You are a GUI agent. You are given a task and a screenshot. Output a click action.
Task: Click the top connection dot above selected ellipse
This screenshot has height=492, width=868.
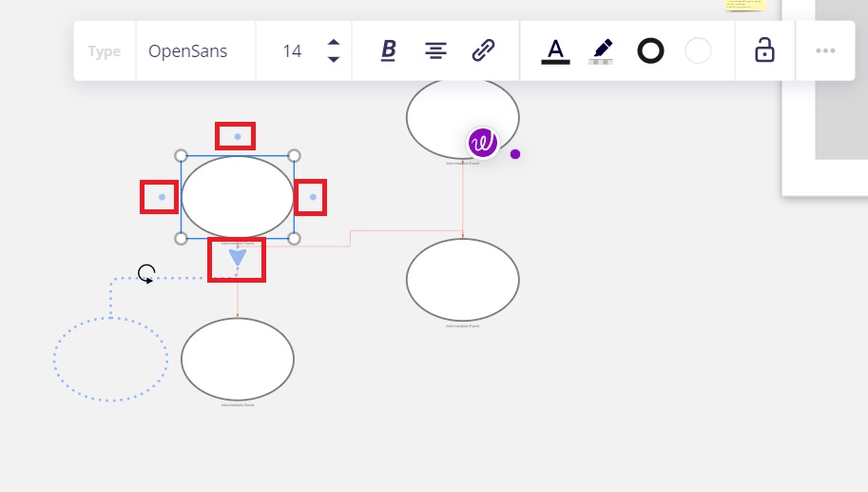click(237, 136)
